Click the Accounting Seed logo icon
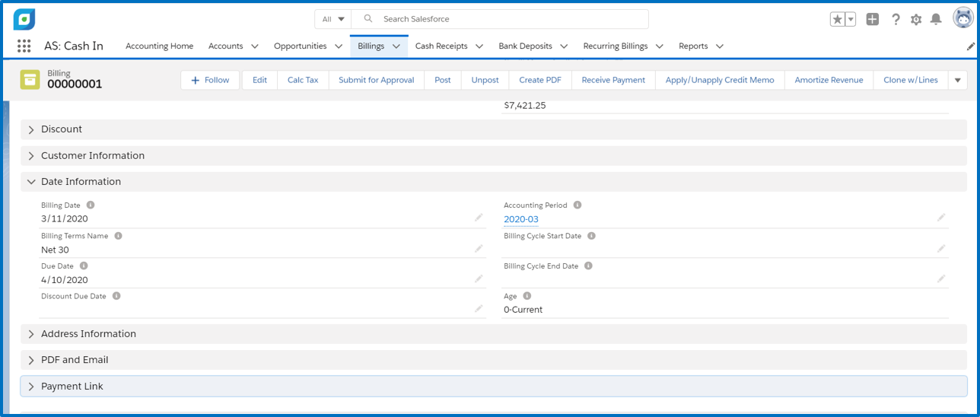The height and width of the screenshot is (417, 980). point(24,19)
